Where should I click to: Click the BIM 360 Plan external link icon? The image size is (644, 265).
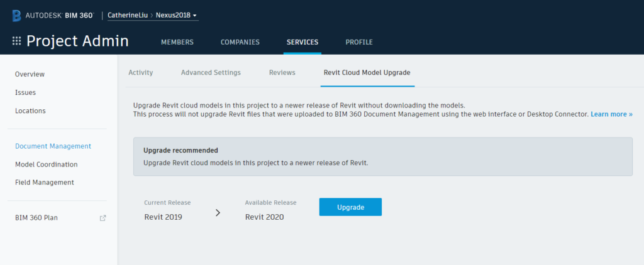[x=103, y=218]
